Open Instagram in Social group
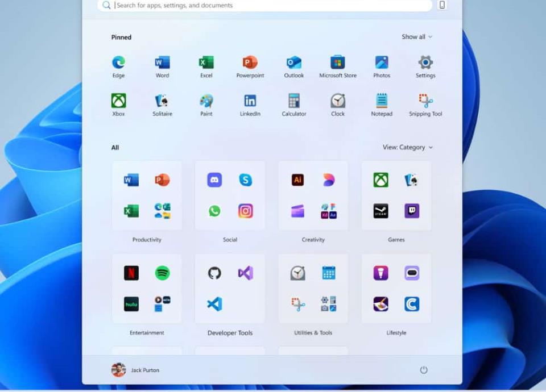 (x=246, y=211)
